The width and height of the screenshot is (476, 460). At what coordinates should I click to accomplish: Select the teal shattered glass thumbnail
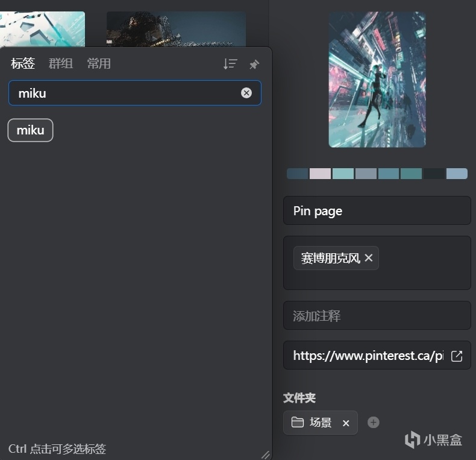pos(42,29)
